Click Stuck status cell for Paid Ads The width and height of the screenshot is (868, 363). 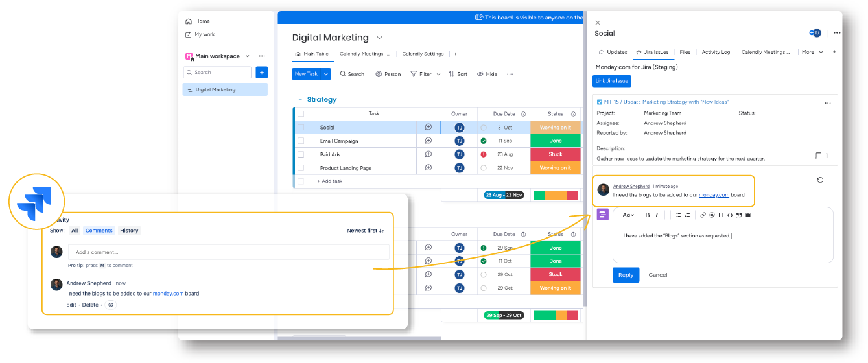(x=556, y=154)
